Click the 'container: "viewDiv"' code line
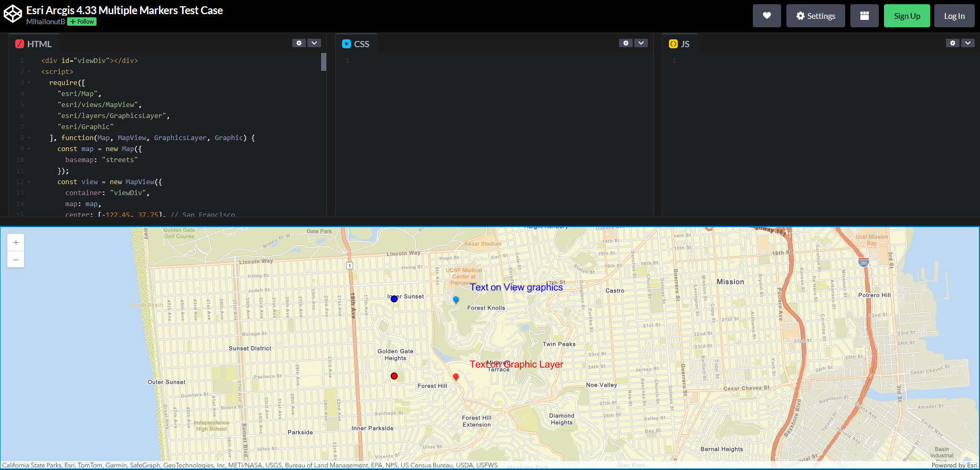 pyautogui.click(x=108, y=193)
